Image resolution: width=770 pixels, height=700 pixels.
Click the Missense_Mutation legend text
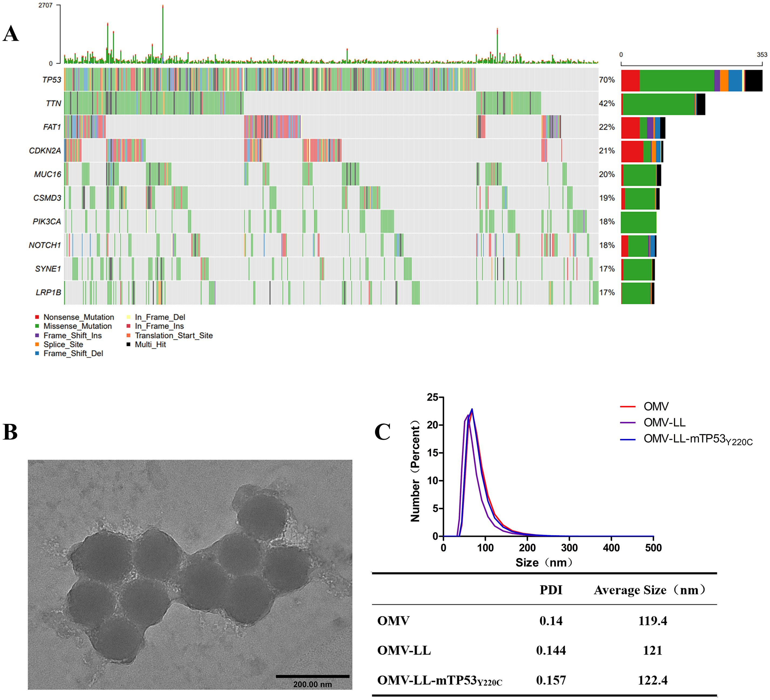(77, 326)
